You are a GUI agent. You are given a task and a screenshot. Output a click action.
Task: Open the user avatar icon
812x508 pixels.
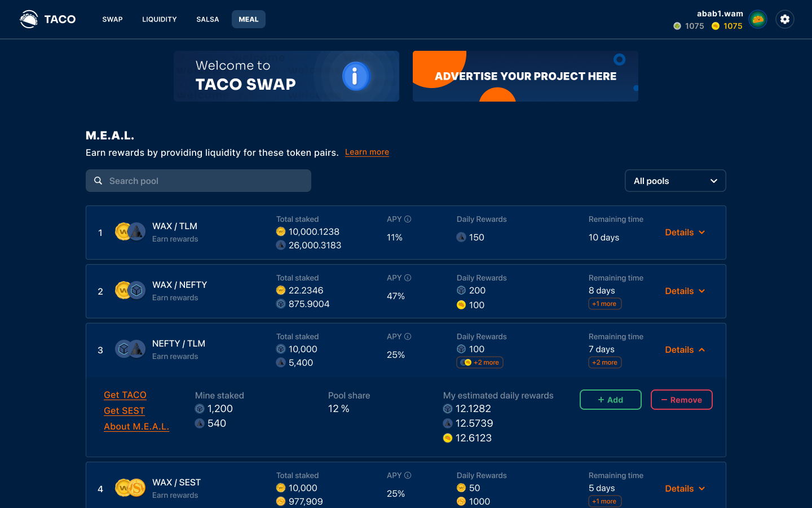tap(758, 19)
